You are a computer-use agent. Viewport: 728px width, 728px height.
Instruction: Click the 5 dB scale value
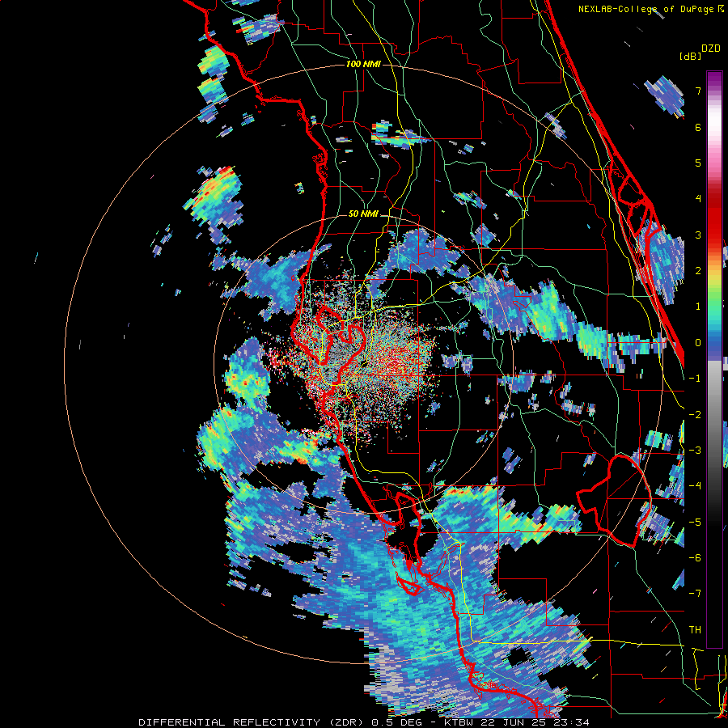(698, 163)
